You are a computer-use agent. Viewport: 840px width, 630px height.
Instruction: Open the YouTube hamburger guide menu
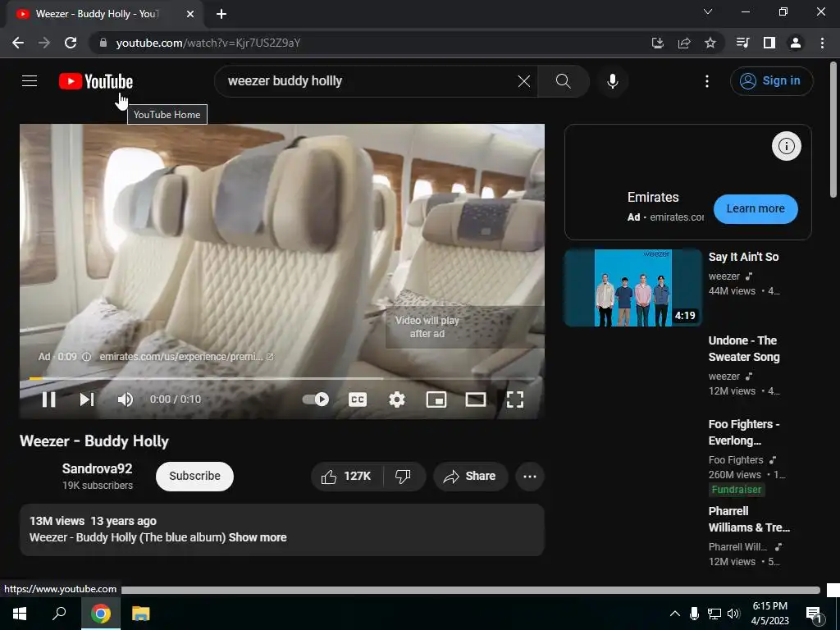point(30,81)
